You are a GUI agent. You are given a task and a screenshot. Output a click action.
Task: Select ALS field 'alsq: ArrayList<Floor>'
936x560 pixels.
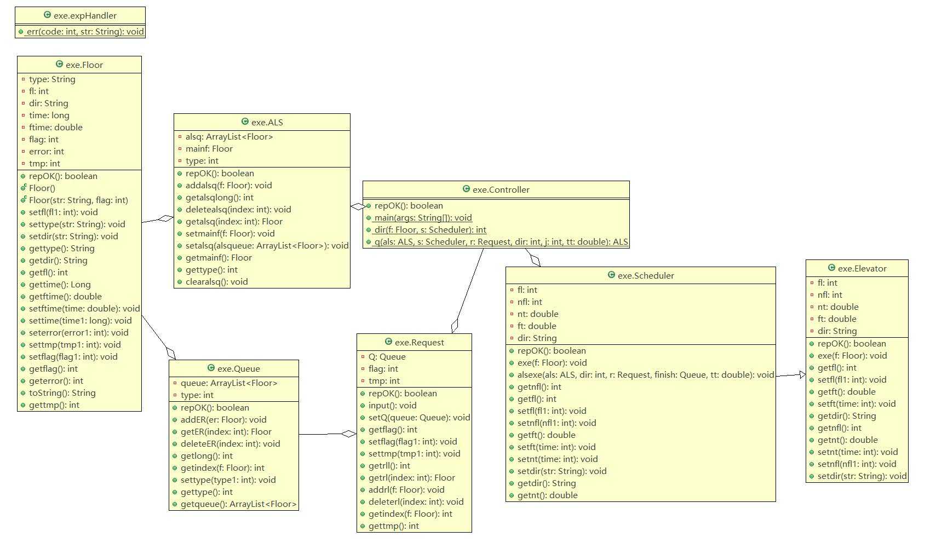tap(229, 136)
